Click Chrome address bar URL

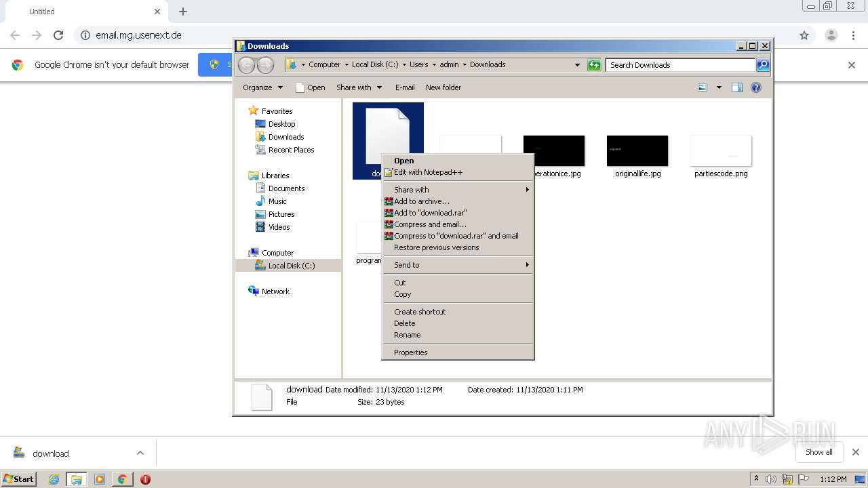138,35
